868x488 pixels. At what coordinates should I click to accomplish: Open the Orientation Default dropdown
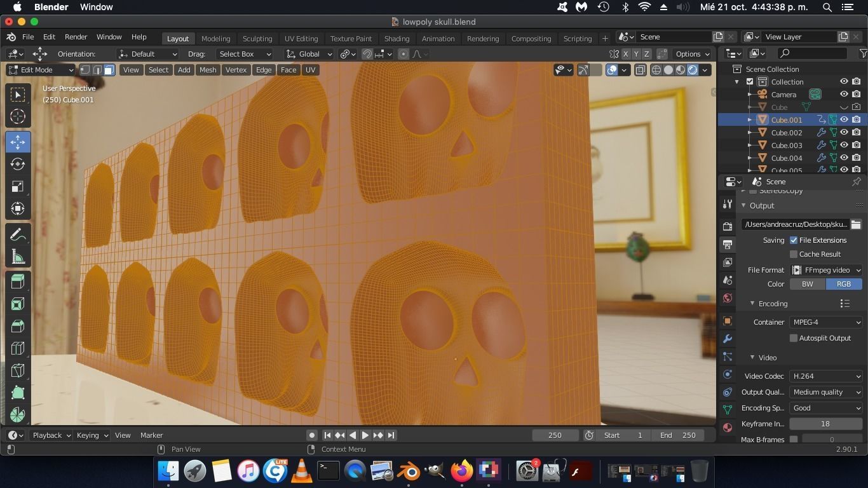[147, 54]
